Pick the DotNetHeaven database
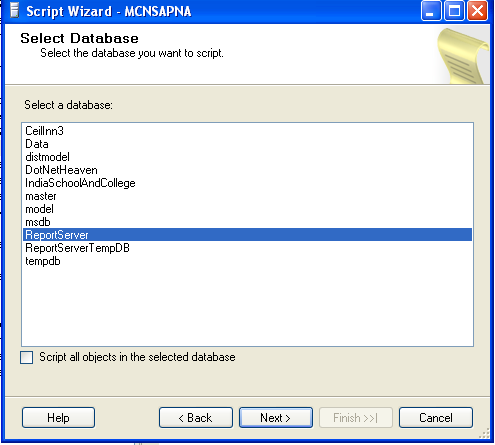The width and height of the screenshot is (495, 445). (x=247, y=170)
